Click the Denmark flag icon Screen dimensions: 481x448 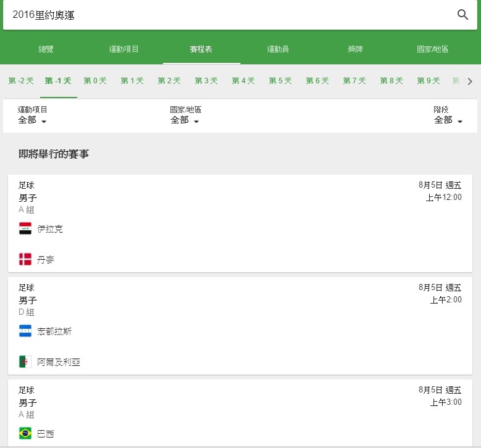(25, 259)
